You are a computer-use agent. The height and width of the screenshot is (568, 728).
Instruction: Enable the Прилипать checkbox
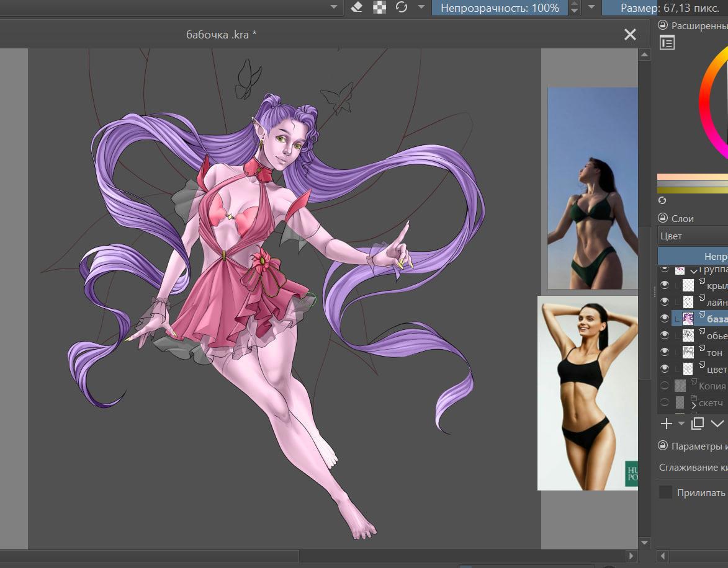[666, 492]
